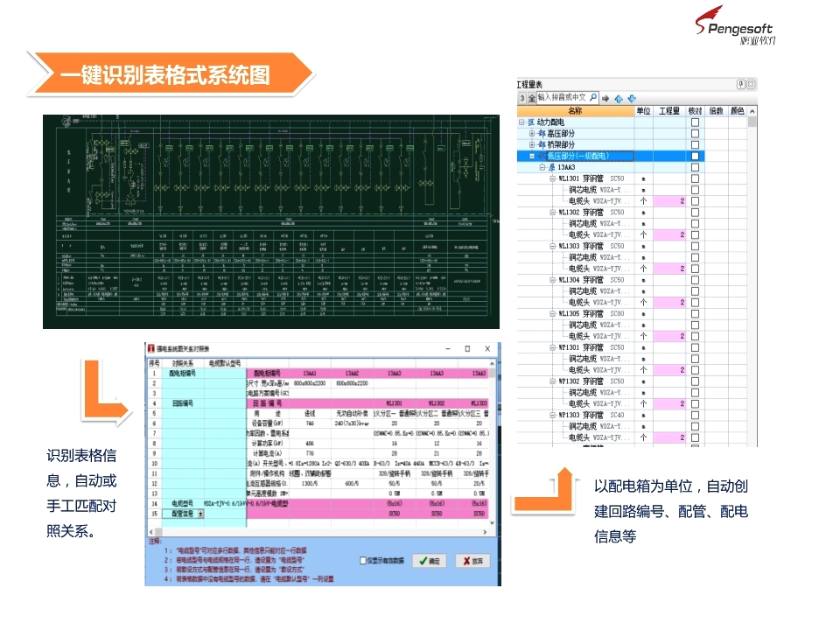Check the 核对 checkbox for WL1301 穿钢管

695,178
